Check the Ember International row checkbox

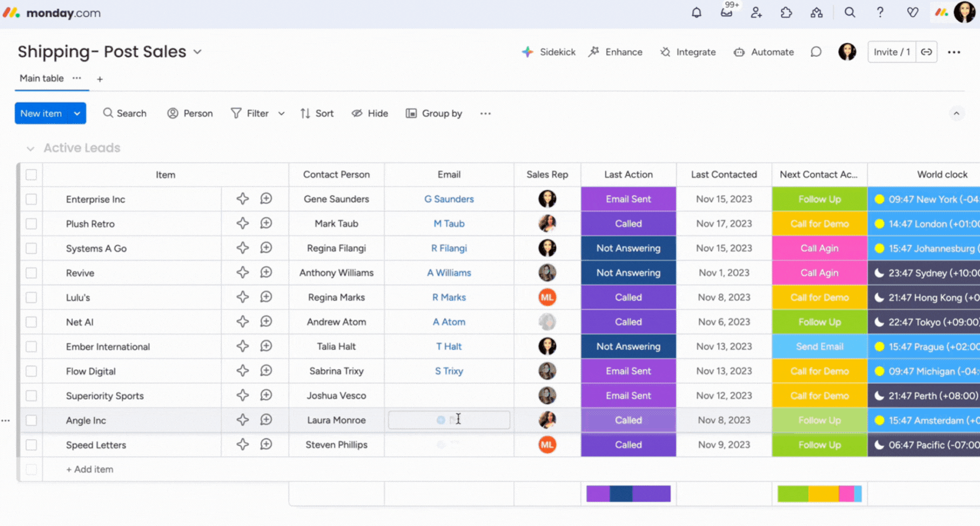(x=31, y=346)
